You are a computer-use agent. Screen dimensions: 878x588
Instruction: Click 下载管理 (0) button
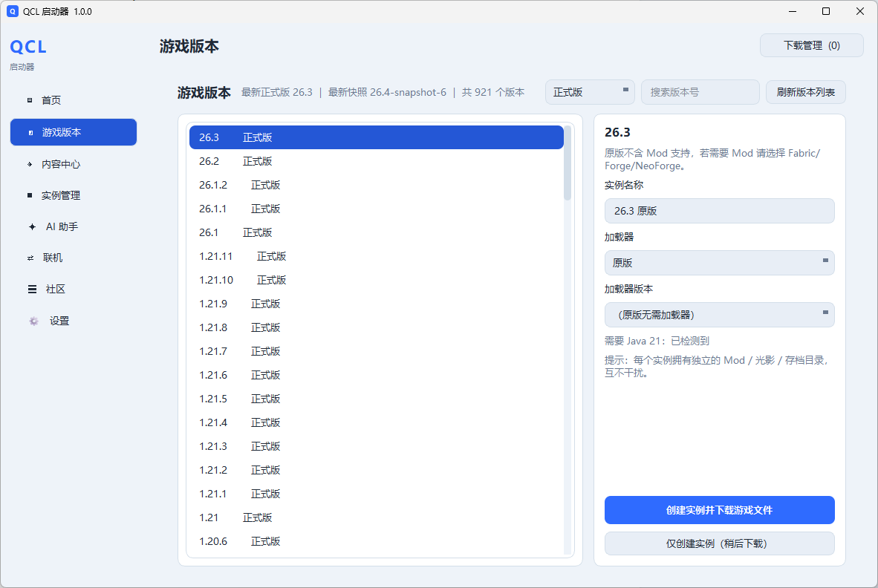click(811, 45)
